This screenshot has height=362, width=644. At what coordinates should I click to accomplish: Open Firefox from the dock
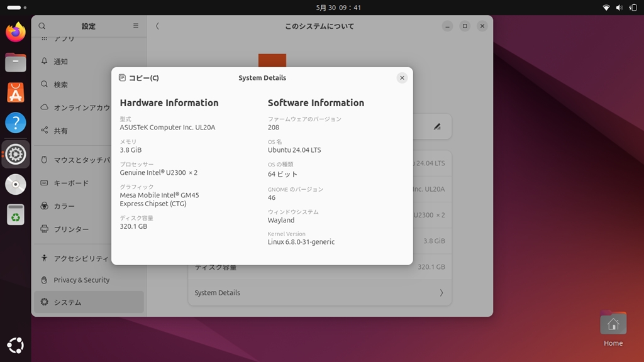tap(16, 32)
